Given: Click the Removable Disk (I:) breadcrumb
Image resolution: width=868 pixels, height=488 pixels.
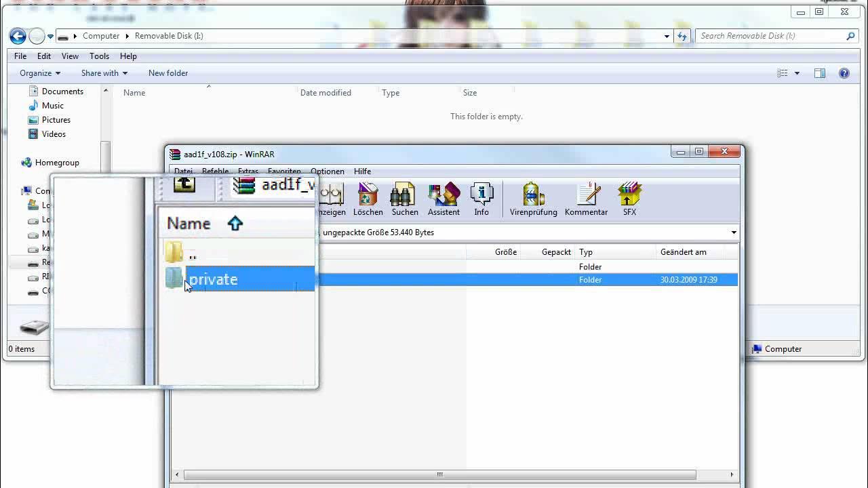Looking at the screenshot, I should (169, 36).
